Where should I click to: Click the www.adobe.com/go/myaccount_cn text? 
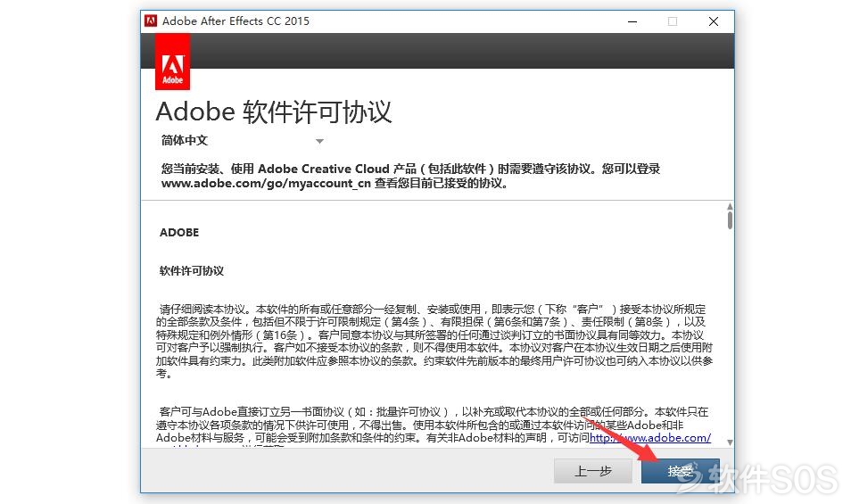(266, 184)
